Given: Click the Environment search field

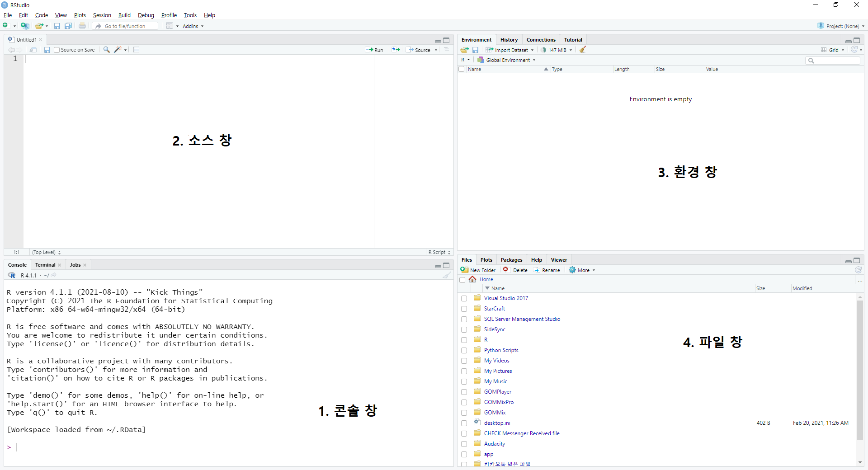Looking at the screenshot, I should click(x=833, y=60).
